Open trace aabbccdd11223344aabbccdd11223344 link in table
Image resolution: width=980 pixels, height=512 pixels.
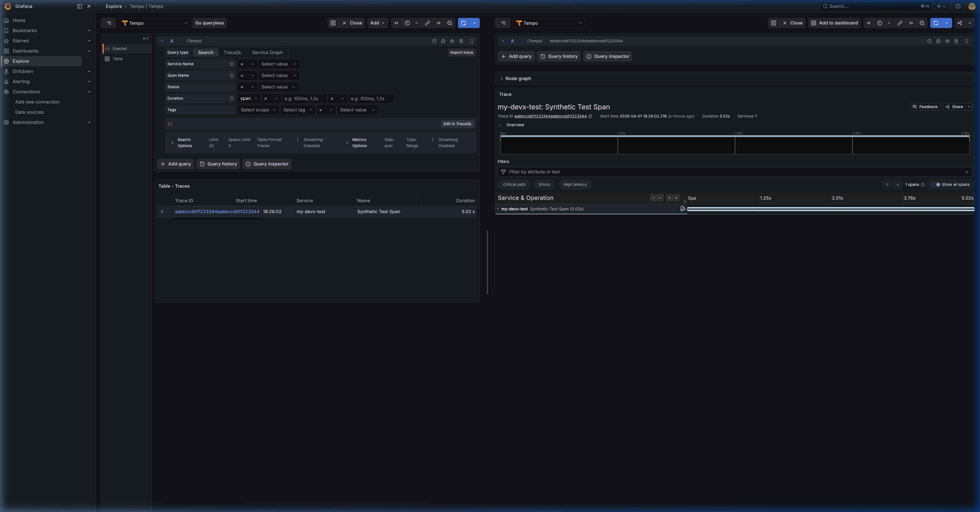(x=217, y=211)
